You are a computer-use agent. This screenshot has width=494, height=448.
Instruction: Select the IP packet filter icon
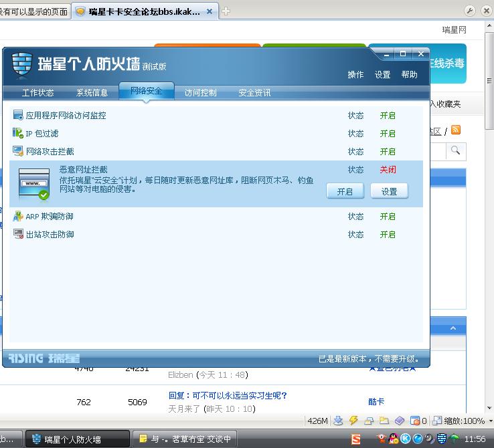[18, 133]
